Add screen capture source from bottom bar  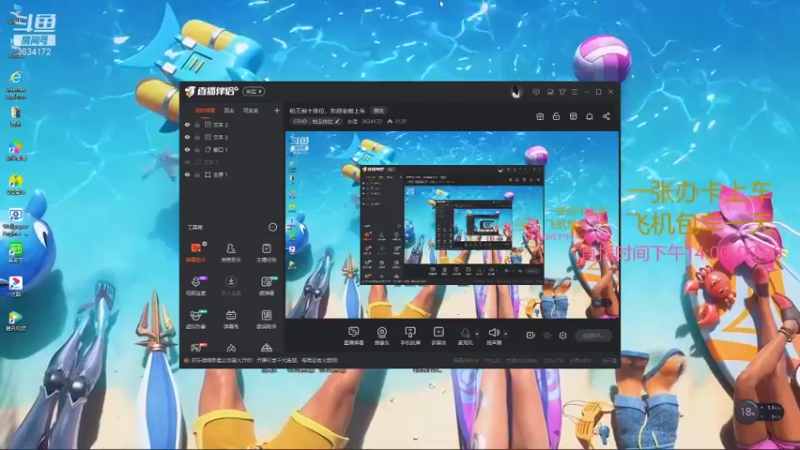[354, 336]
